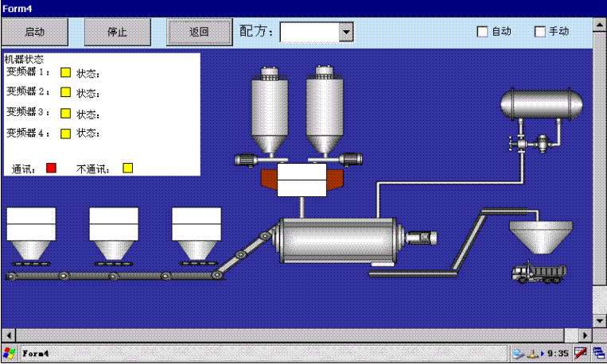Click the mixer drive motor
The height and width of the screenshot is (364, 607).
[421, 238]
